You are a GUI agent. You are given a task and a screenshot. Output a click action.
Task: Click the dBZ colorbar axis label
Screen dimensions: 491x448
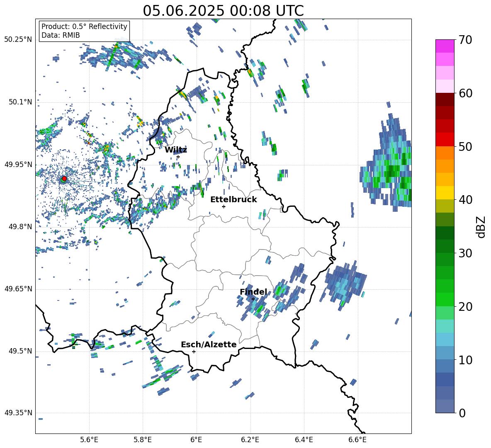pos(481,227)
